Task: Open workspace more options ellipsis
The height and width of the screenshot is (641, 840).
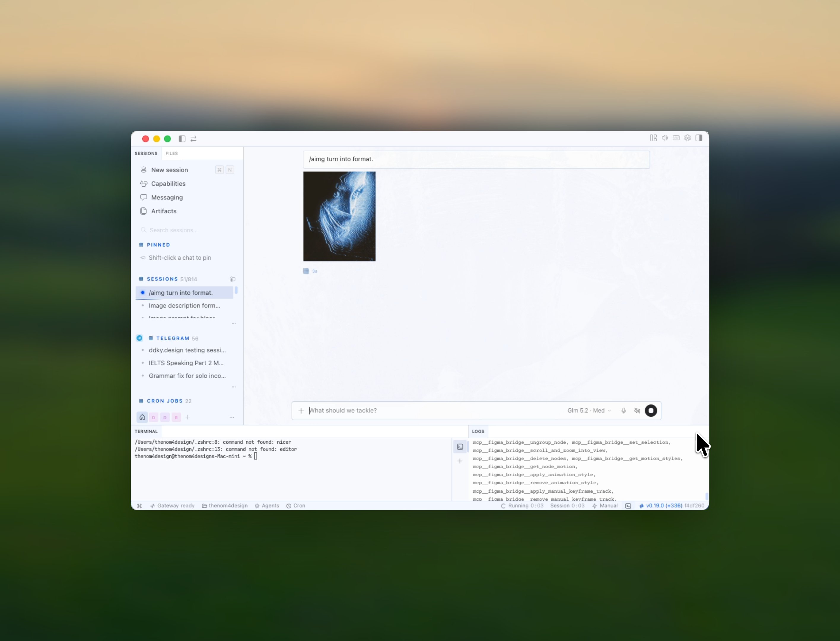Action: click(232, 418)
